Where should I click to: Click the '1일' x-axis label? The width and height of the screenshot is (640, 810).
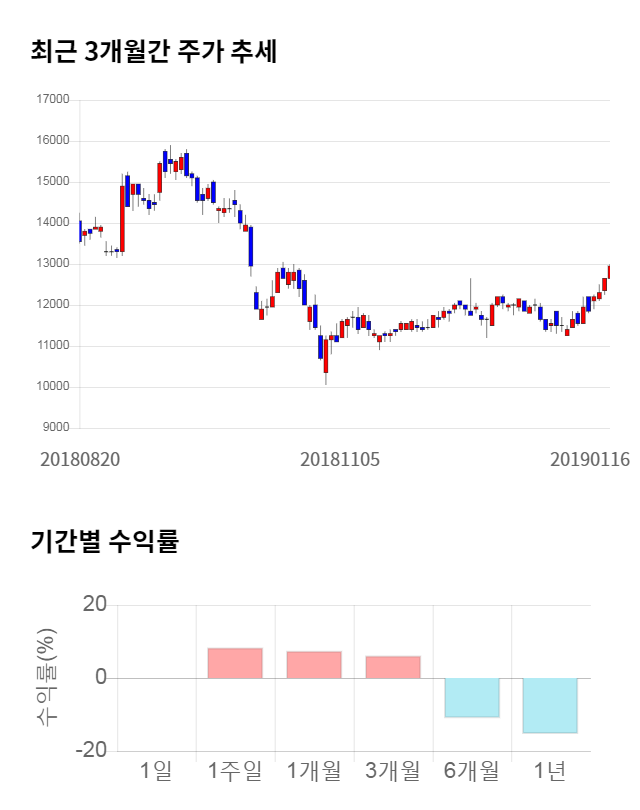pos(157,771)
